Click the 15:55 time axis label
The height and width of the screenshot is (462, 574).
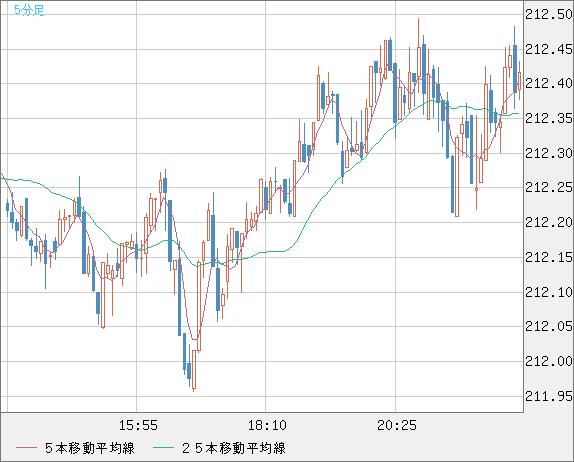tap(138, 425)
